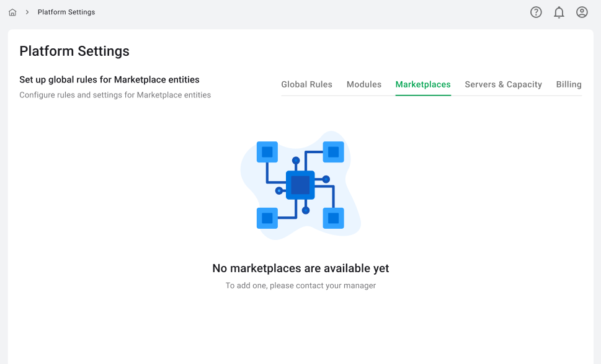Image resolution: width=601 pixels, height=364 pixels.
Task: Open the user account profile icon
Action: 582,12
